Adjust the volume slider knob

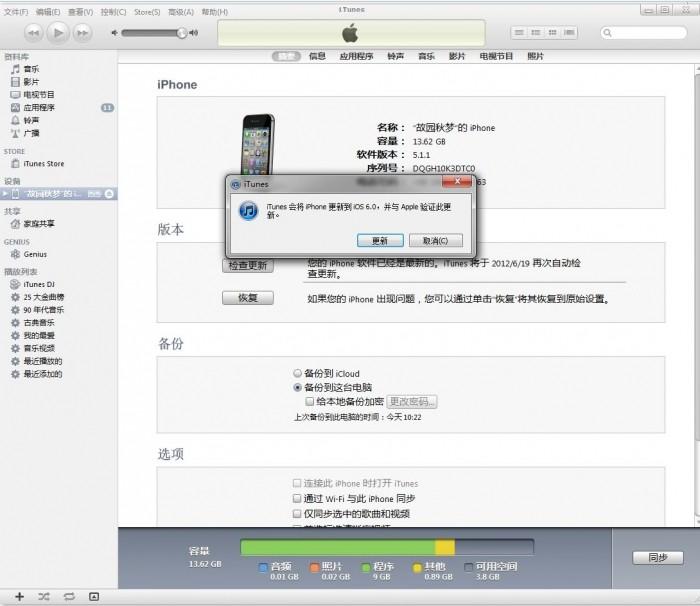[x=182, y=33]
